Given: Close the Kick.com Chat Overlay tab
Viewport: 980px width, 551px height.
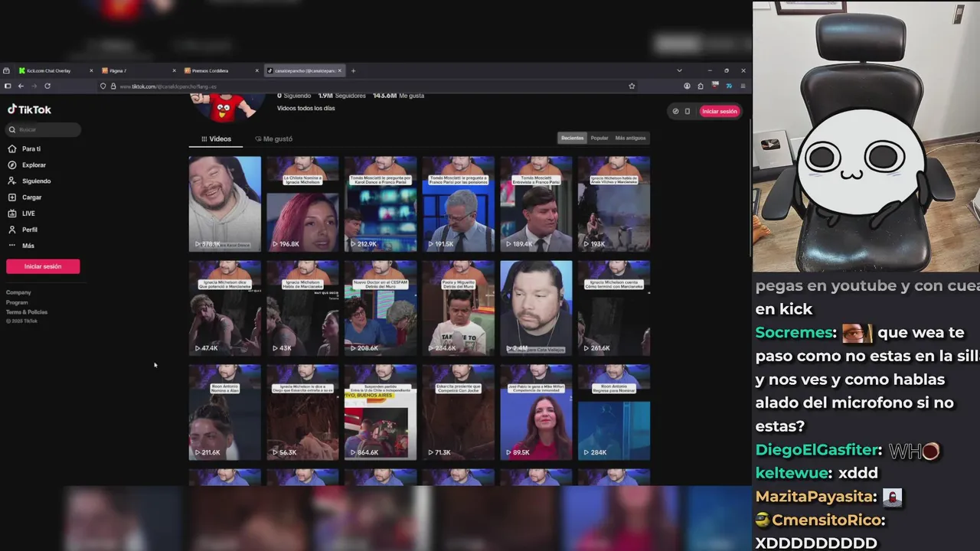Looking at the screenshot, I should coord(91,70).
